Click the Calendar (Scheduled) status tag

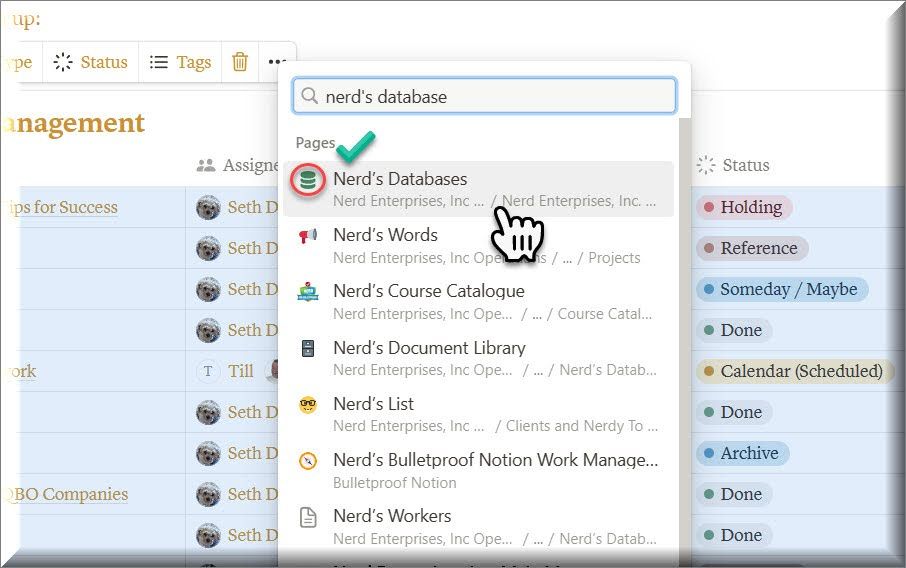(x=794, y=371)
